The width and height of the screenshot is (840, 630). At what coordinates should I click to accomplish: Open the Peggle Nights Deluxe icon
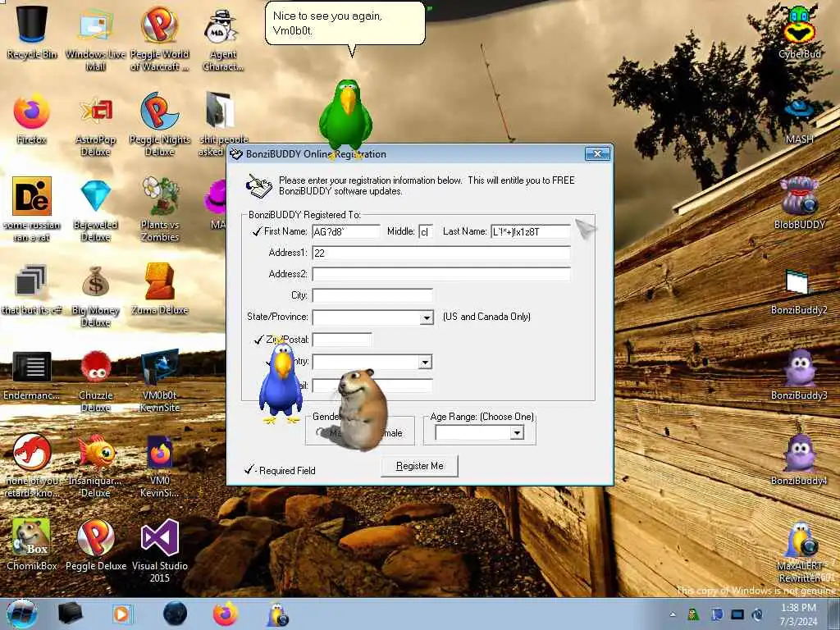[x=160, y=123]
